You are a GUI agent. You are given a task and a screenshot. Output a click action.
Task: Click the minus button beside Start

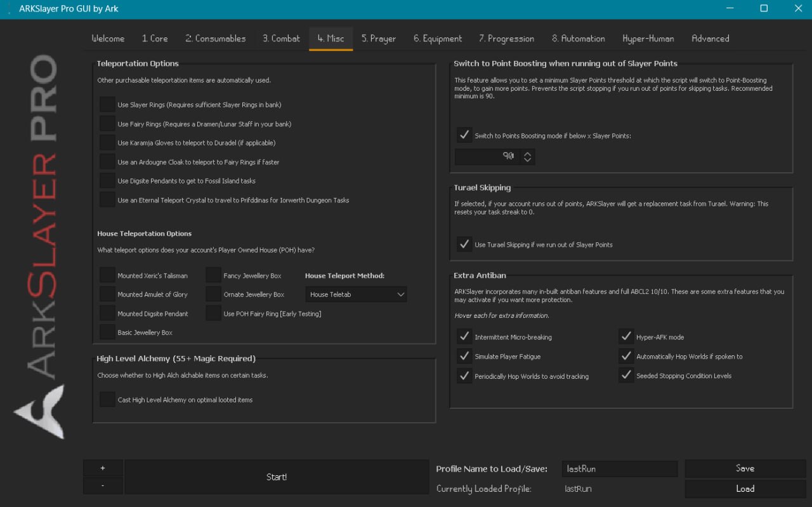pos(103,485)
